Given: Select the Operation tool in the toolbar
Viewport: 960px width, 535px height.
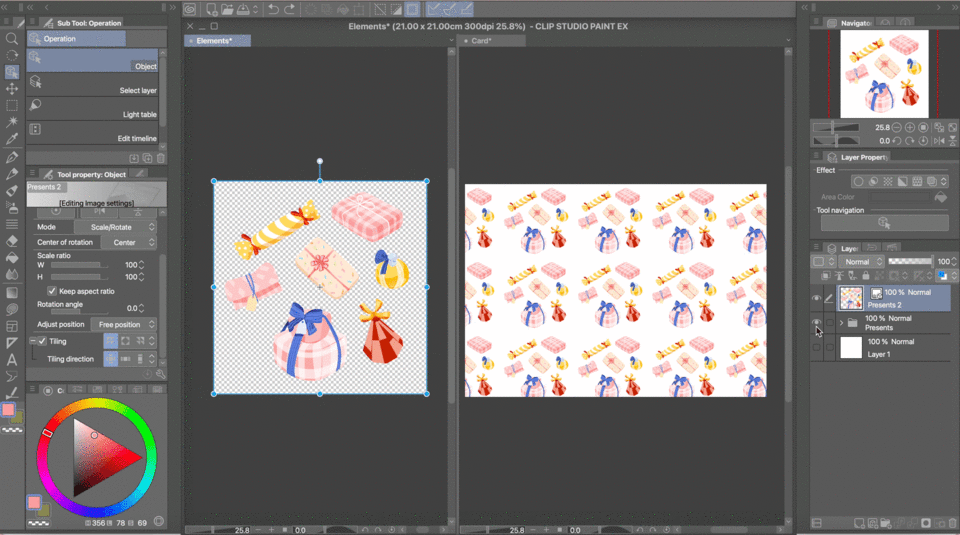Looking at the screenshot, I should click(x=12, y=72).
